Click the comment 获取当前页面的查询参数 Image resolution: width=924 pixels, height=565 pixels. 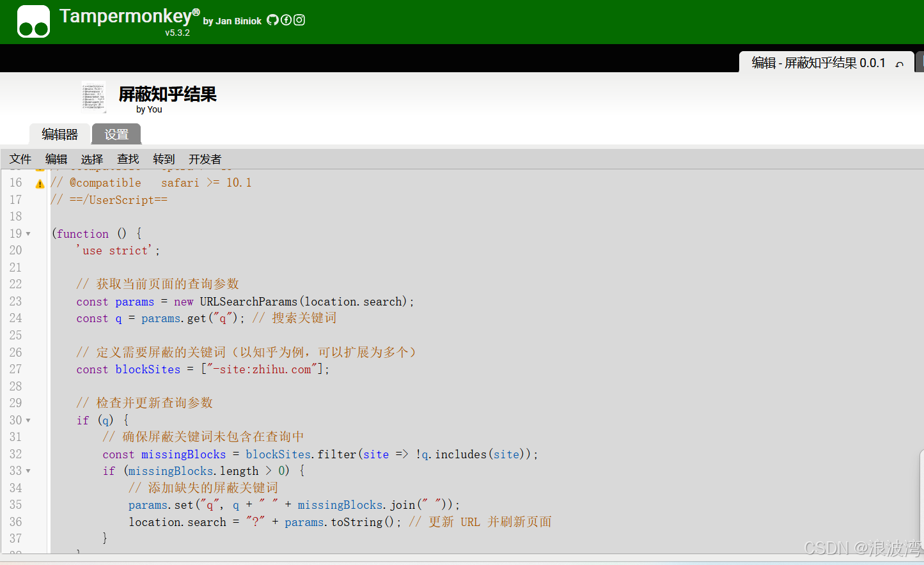point(157,284)
